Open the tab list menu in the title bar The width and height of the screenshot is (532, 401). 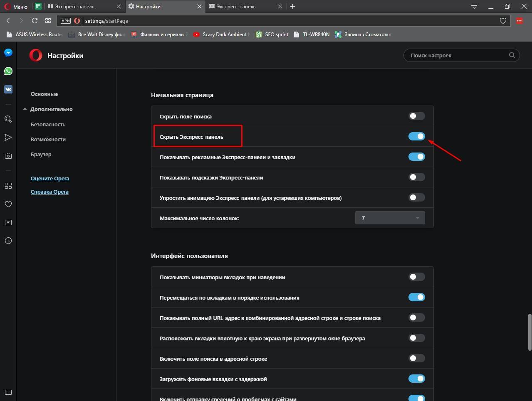(x=474, y=6)
